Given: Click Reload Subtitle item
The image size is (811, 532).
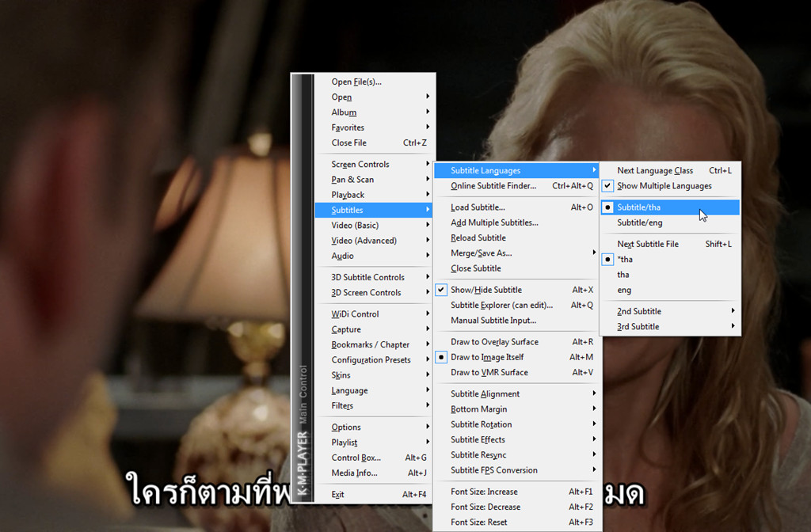Looking at the screenshot, I should click(x=516, y=237).
